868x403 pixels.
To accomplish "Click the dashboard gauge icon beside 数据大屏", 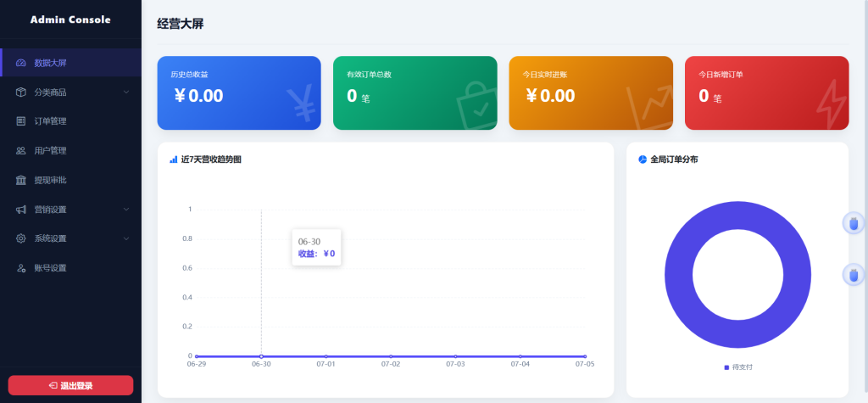I will [x=21, y=63].
